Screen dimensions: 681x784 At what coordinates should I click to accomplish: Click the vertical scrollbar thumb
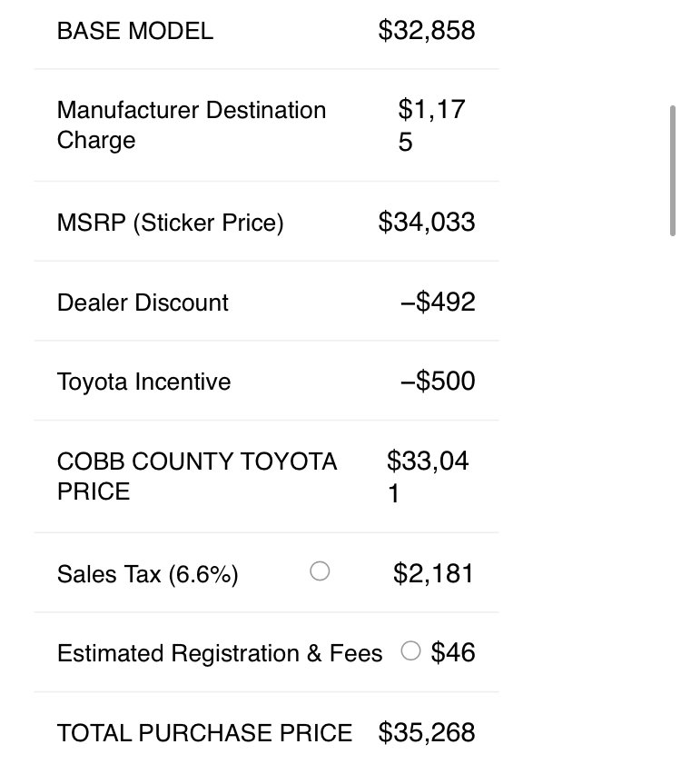coord(673,171)
